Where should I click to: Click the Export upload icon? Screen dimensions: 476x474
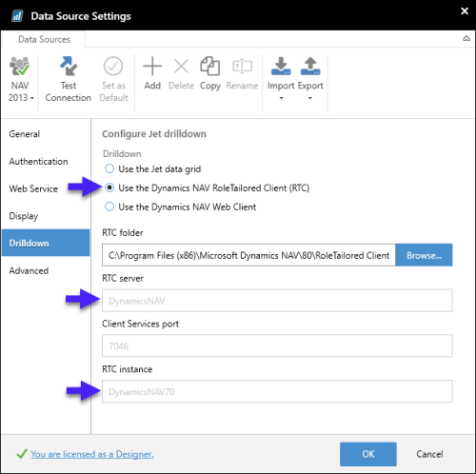tap(310, 66)
